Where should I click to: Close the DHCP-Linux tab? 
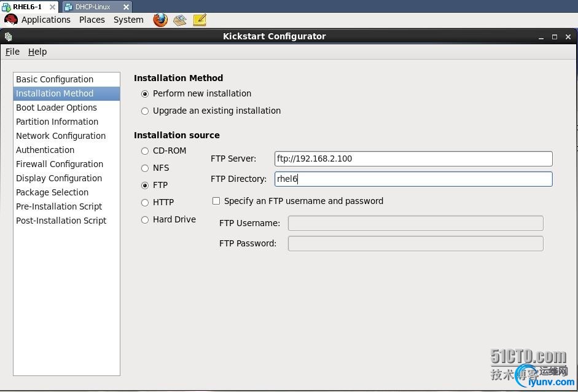click(x=126, y=7)
